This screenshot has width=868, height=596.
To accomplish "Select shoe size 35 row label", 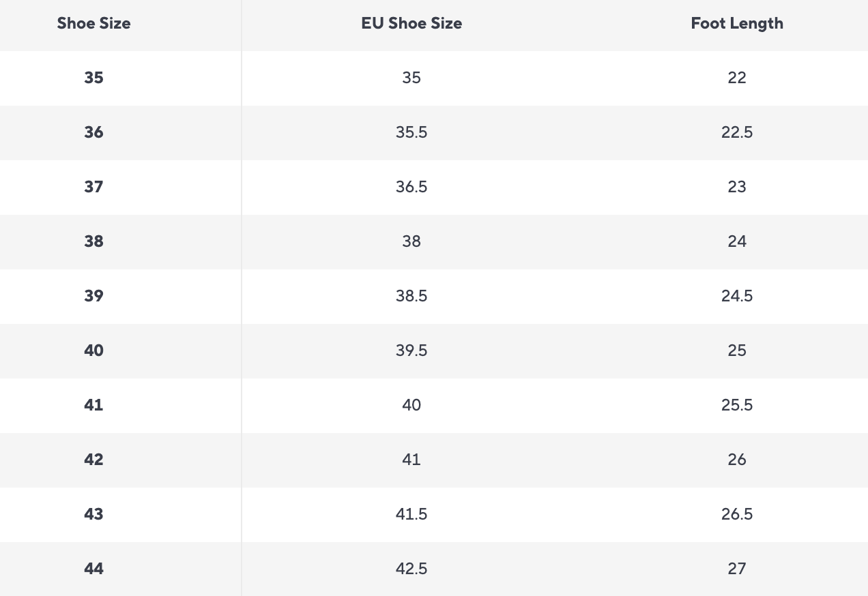I will click(x=93, y=78).
